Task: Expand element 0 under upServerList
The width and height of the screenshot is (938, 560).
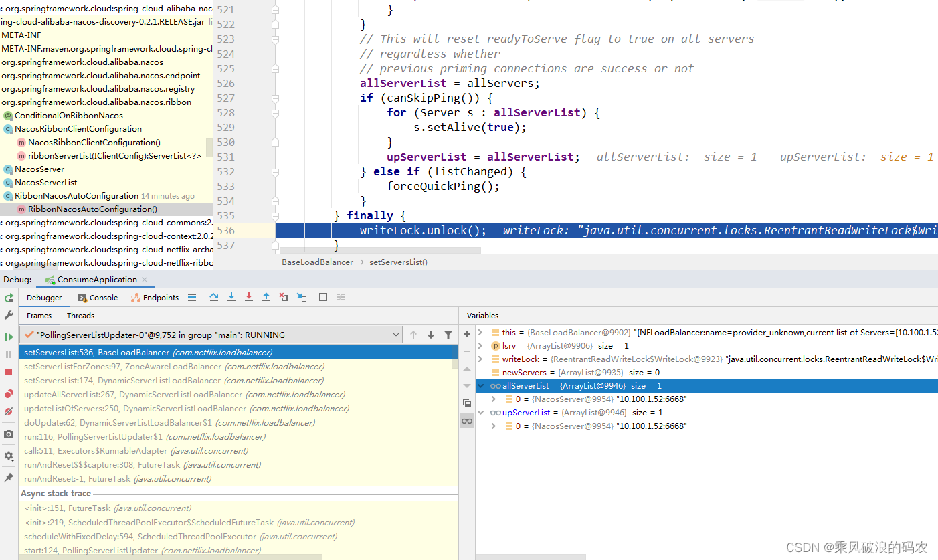Action: [493, 426]
